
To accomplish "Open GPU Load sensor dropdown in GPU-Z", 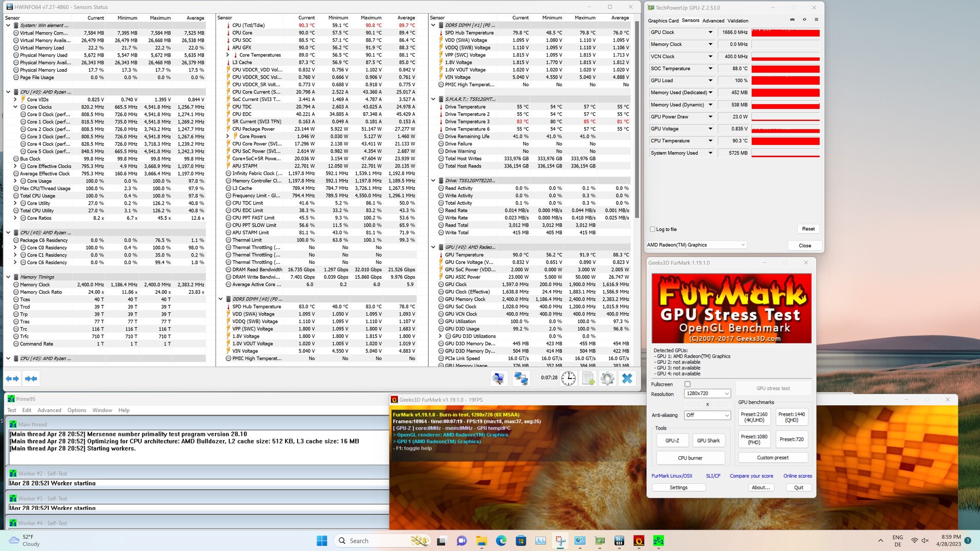I will coord(710,81).
